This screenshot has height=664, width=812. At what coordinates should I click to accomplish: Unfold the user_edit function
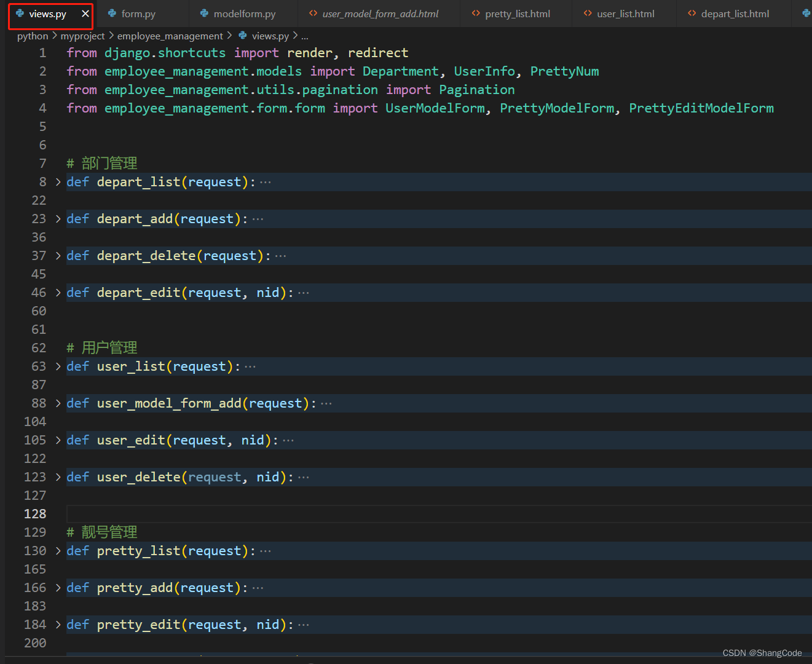(58, 440)
